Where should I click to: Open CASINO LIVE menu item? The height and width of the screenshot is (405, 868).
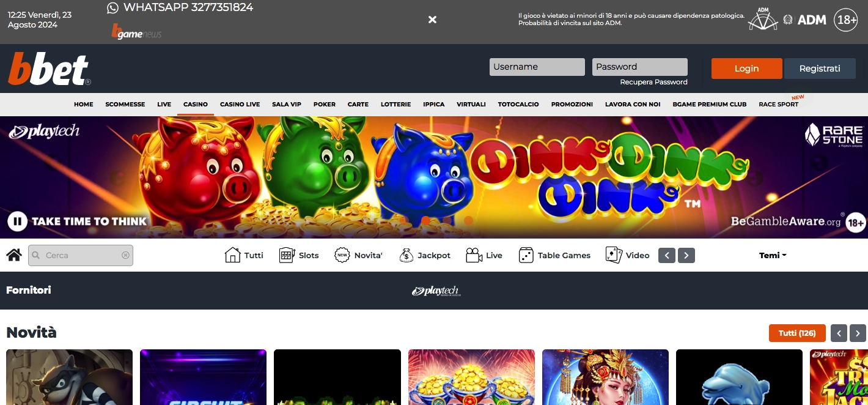pos(240,105)
